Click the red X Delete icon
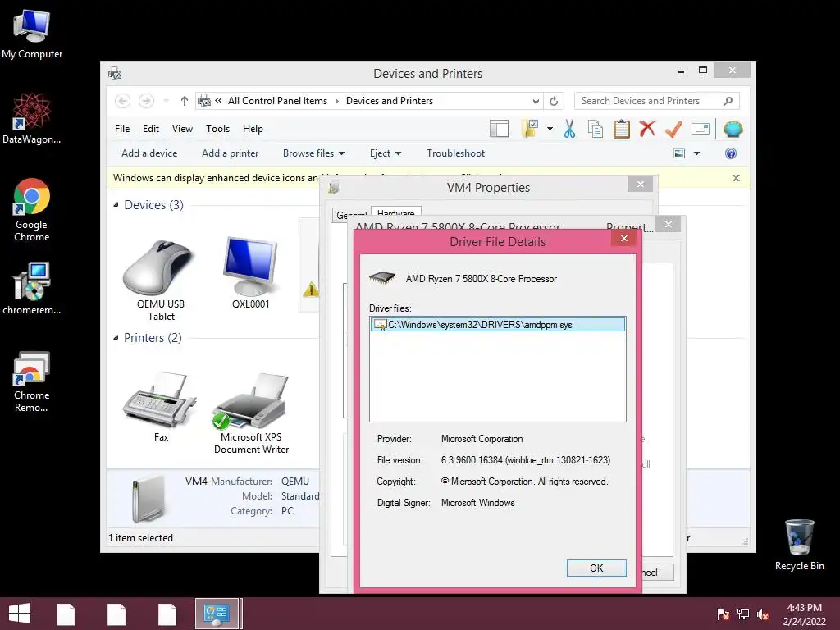The height and width of the screenshot is (630, 840). tap(647, 129)
